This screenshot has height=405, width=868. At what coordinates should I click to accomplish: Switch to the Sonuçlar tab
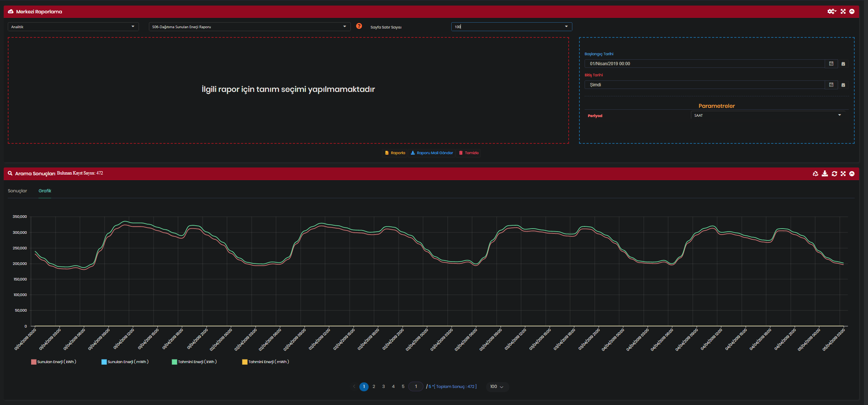tap(17, 191)
